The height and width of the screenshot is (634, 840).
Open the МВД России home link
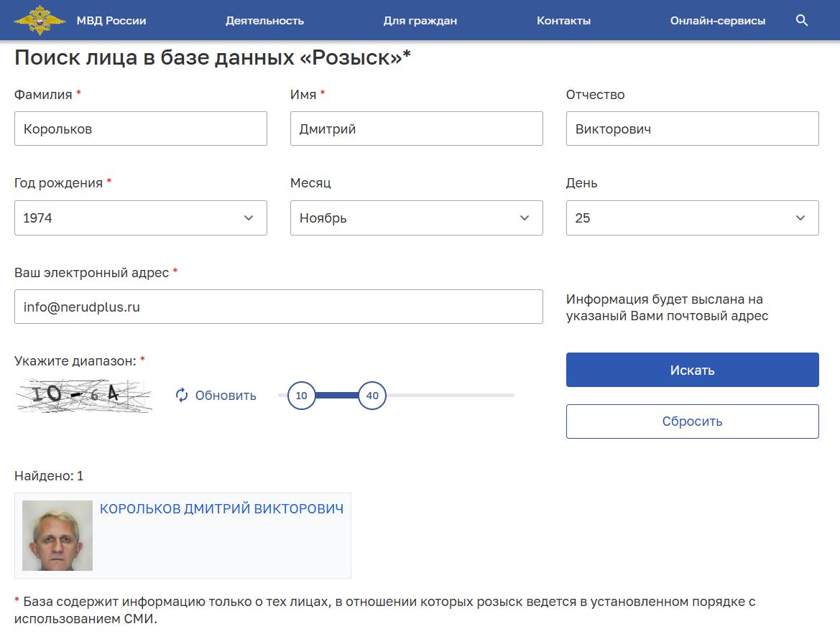[x=111, y=20]
